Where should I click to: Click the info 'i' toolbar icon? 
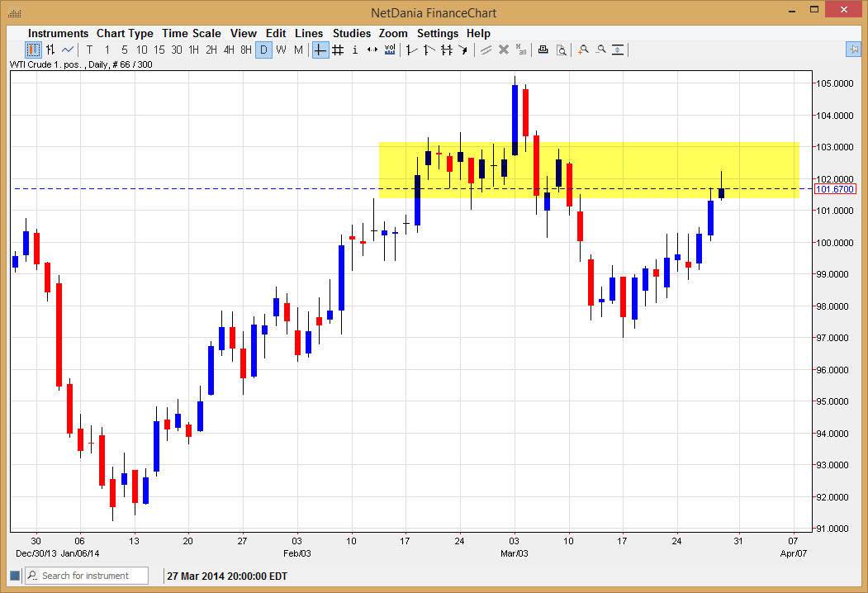point(355,50)
